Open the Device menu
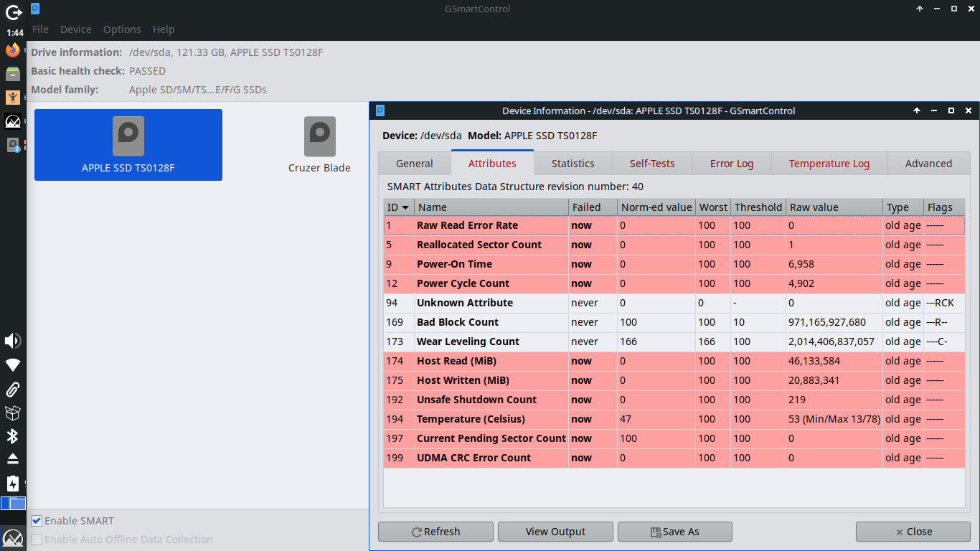980x551 pixels. click(x=75, y=29)
